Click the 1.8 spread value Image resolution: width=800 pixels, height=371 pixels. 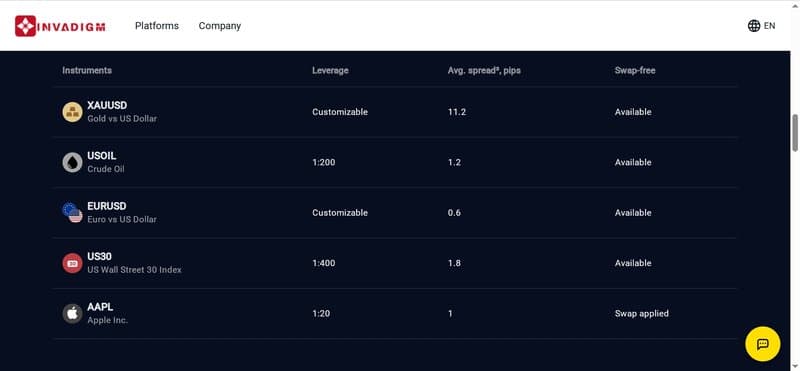pyautogui.click(x=454, y=263)
